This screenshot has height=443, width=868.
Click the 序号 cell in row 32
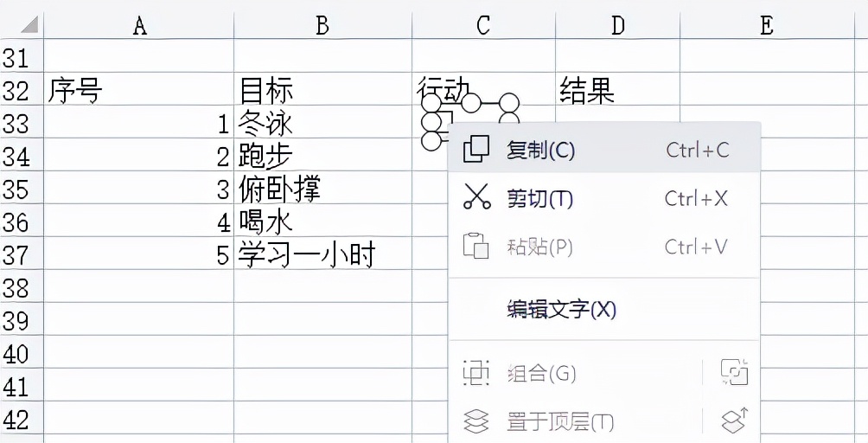(139, 89)
